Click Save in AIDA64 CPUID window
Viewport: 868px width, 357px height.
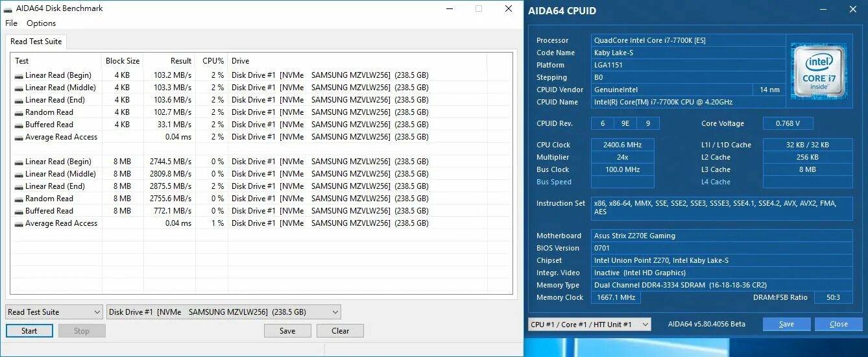786,324
